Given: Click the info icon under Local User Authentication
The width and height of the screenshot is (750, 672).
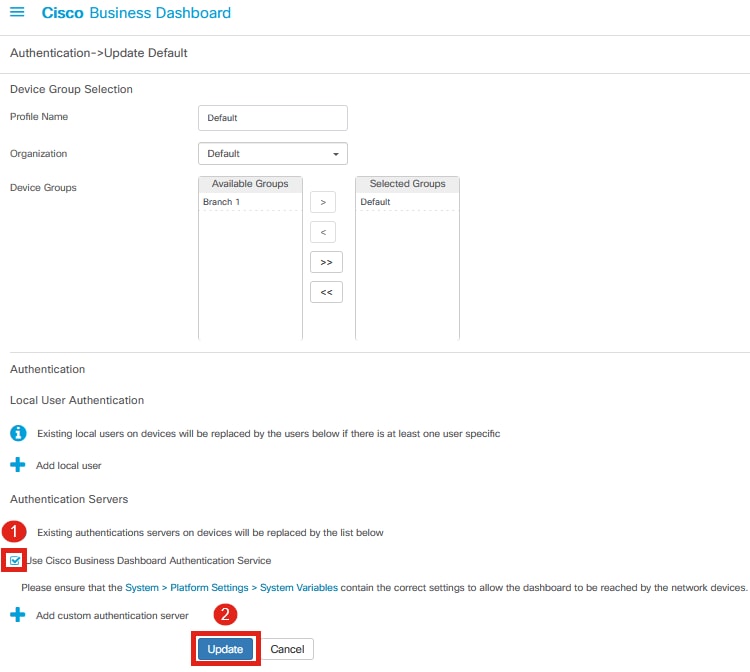Looking at the screenshot, I should pyautogui.click(x=18, y=433).
